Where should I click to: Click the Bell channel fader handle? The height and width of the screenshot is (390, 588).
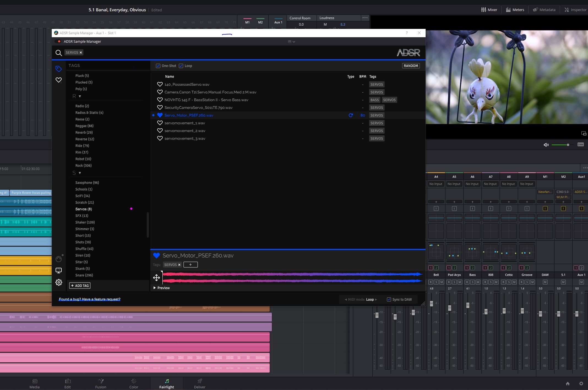(431, 303)
